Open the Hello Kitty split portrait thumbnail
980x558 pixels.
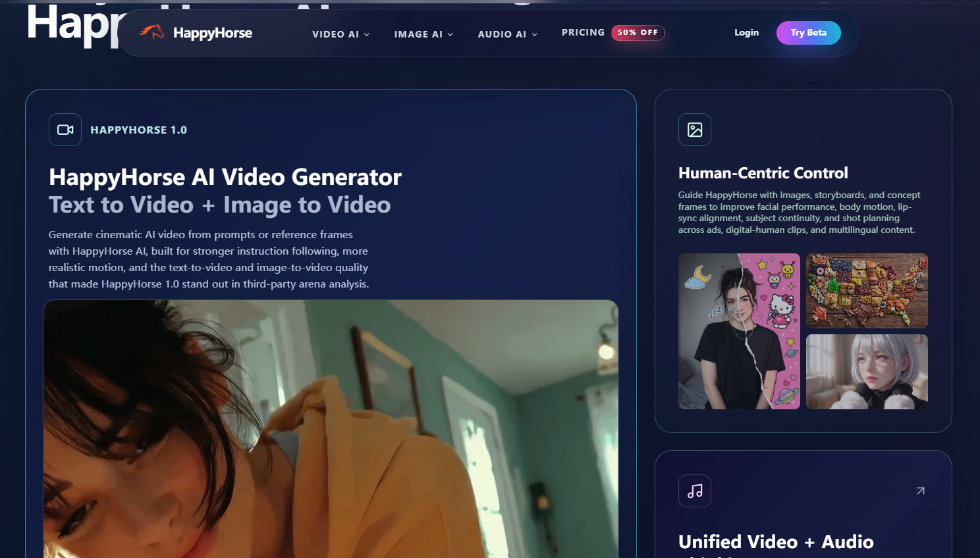(739, 331)
